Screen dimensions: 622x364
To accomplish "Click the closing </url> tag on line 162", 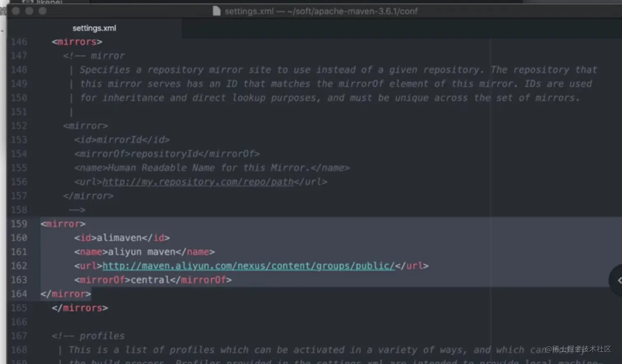I will coord(412,266).
